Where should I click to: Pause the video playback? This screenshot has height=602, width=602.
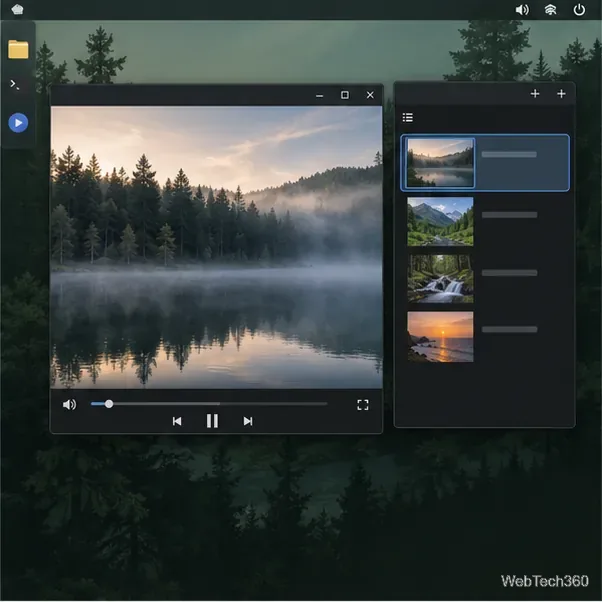[212, 421]
